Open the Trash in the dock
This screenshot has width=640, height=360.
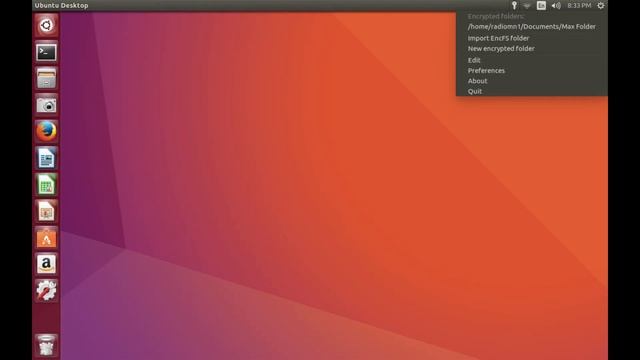tap(46, 345)
